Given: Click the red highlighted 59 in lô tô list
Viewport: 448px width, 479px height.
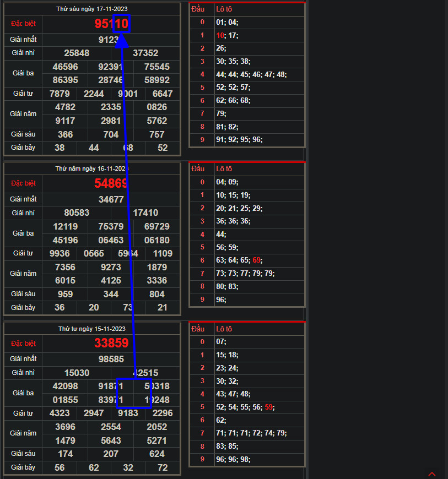Looking at the screenshot, I should pos(268,407).
